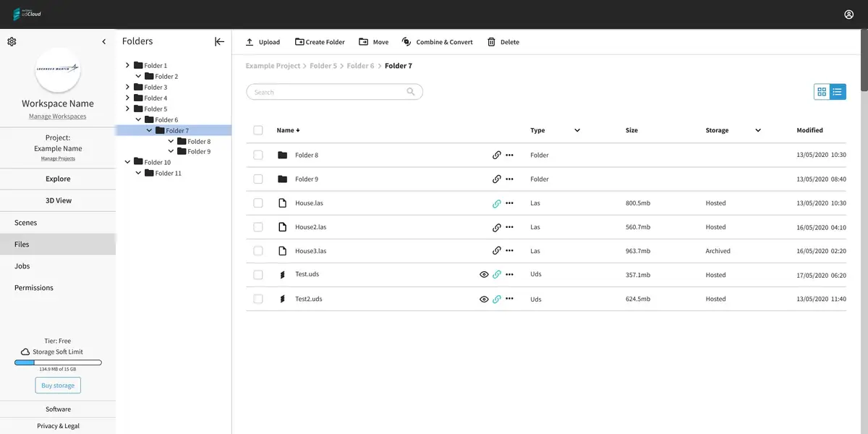Check the Test.uds row checkbox
The width and height of the screenshot is (868, 434).
[x=258, y=275]
